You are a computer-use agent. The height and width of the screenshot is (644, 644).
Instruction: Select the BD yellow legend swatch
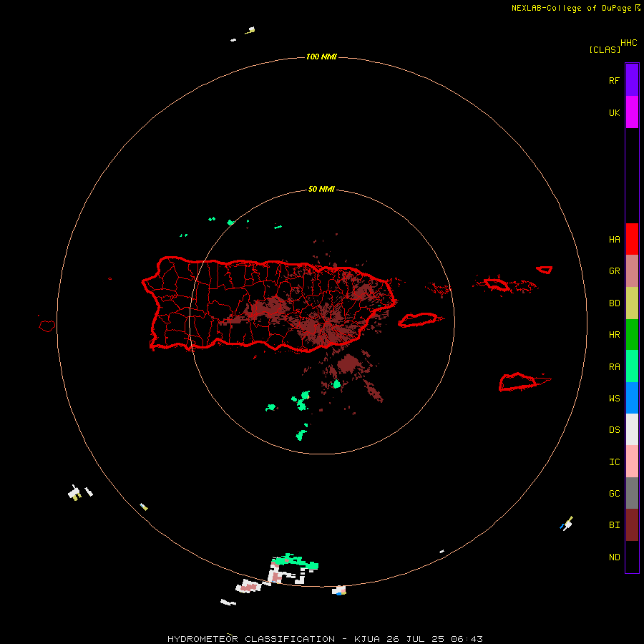point(632,303)
